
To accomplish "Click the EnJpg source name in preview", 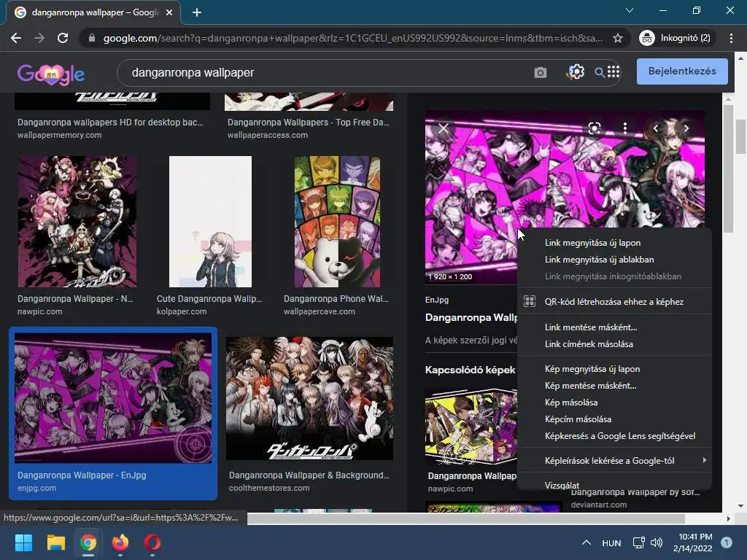I will pos(437,300).
